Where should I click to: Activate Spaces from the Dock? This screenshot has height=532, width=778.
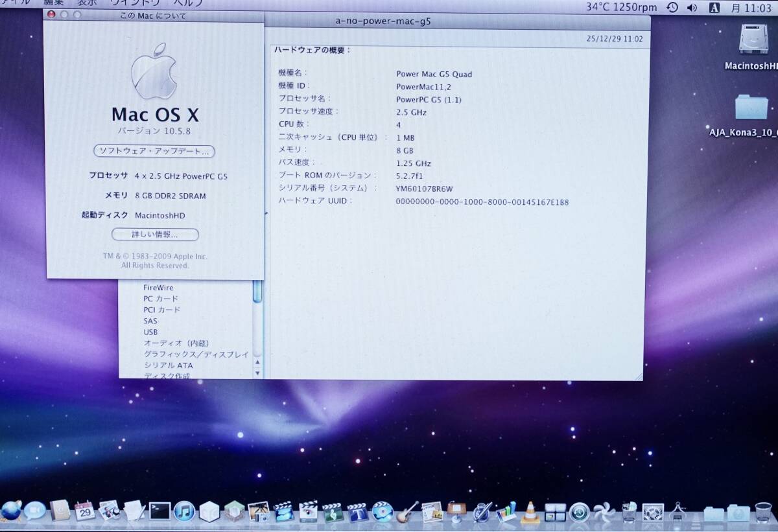(555, 512)
